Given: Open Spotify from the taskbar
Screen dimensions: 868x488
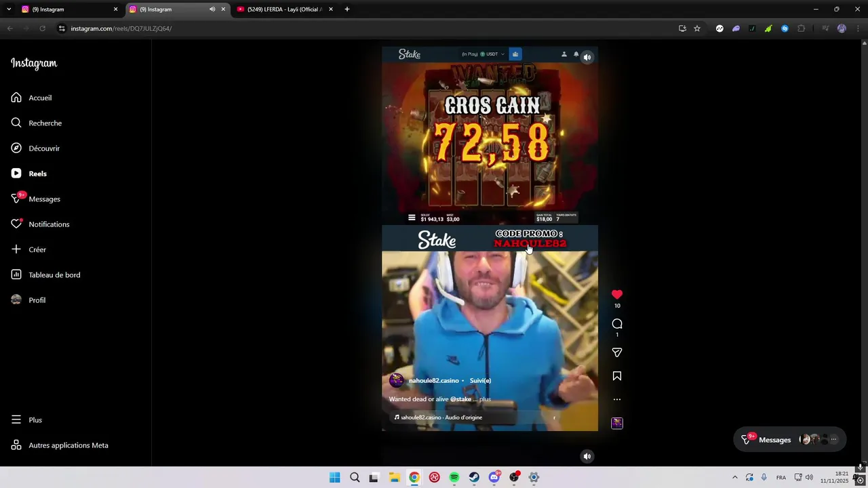Looking at the screenshot, I should tap(454, 477).
